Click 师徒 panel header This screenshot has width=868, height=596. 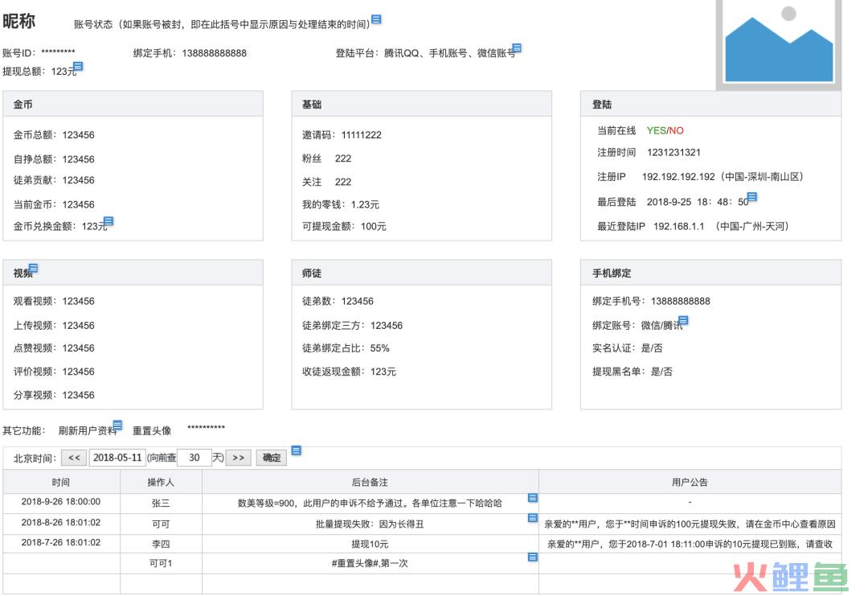tap(422, 273)
